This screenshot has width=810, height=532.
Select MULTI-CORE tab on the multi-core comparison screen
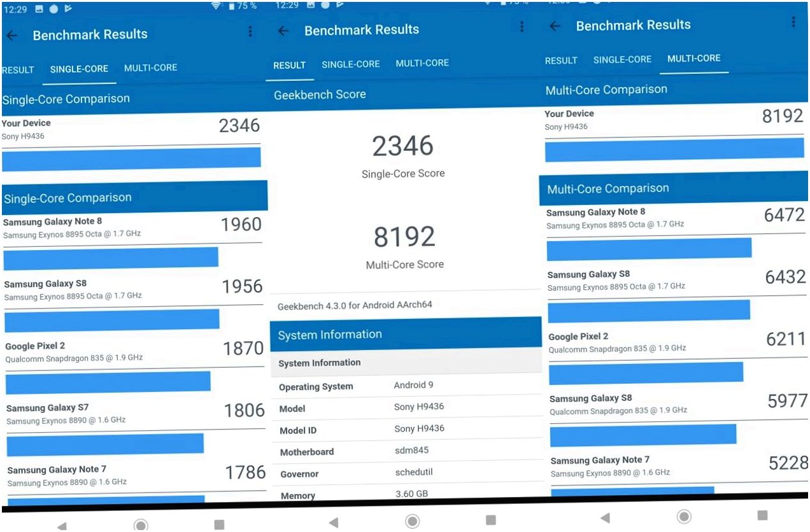click(x=694, y=58)
